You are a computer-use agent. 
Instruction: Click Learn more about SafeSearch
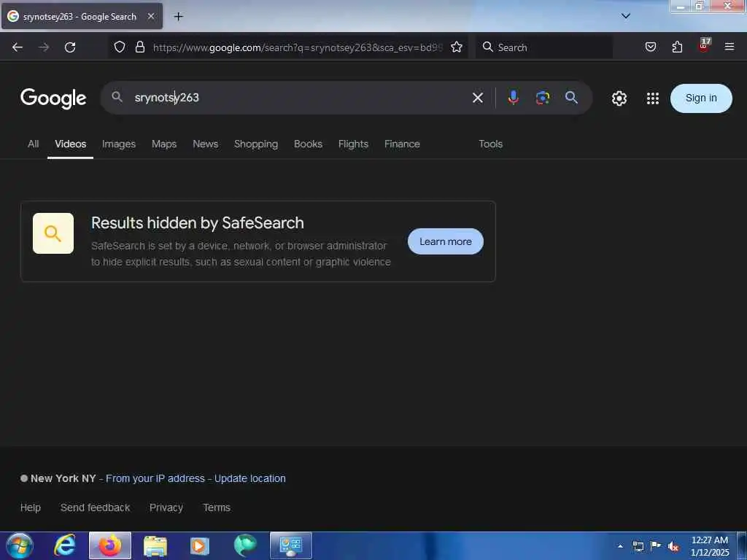point(446,241)
